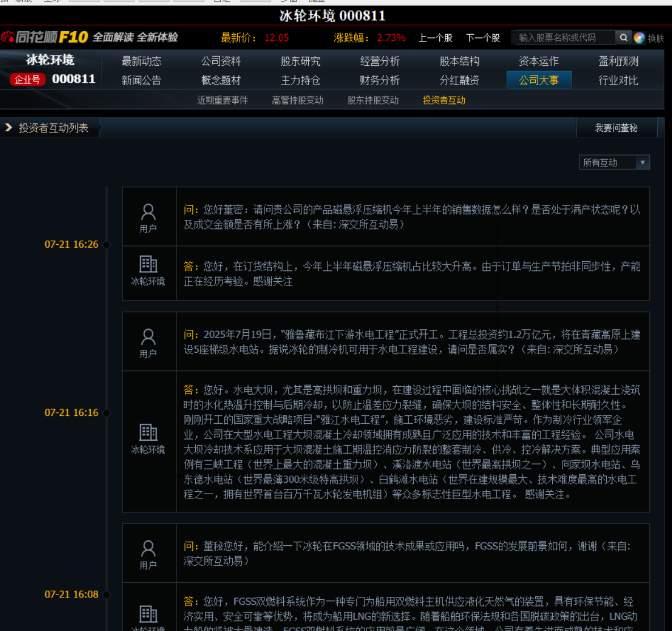Click timeline marker for 07-21 16:16
672x631 pixels.
(107, 413)
